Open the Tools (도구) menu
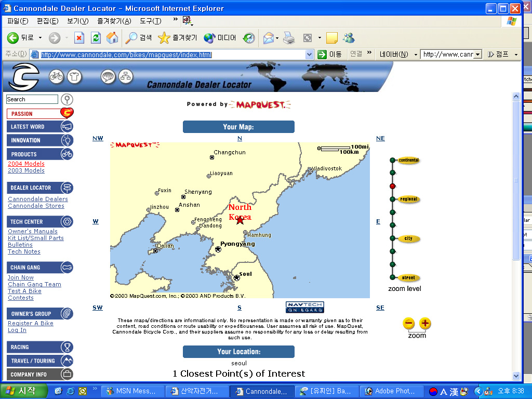Screen dimensions: 532x399 [151, 21]
